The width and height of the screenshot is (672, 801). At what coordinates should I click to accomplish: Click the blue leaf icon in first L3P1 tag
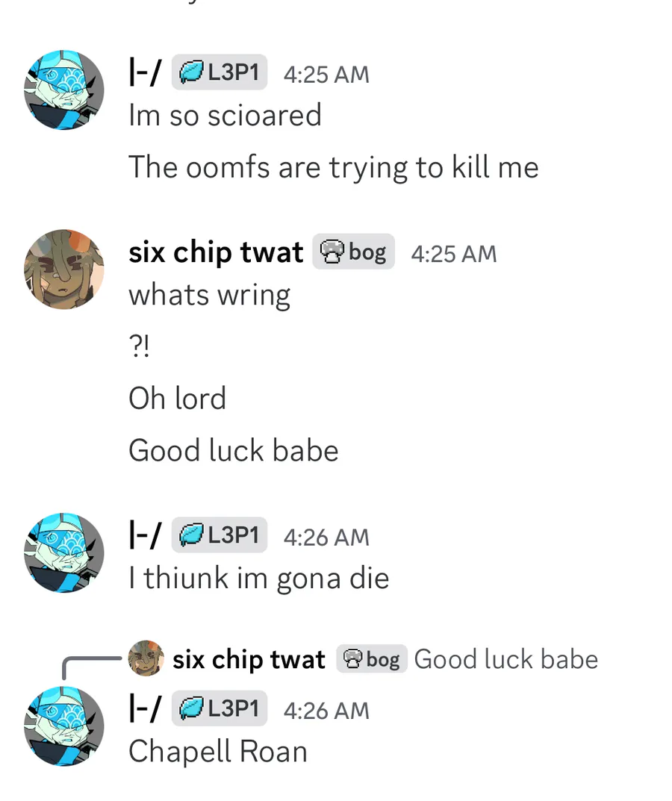191,72
